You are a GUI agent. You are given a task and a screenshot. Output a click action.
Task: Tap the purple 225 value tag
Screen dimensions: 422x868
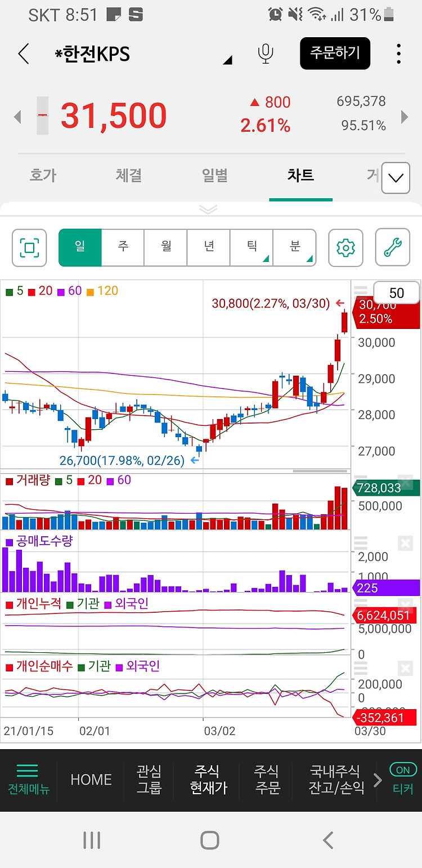386,588
